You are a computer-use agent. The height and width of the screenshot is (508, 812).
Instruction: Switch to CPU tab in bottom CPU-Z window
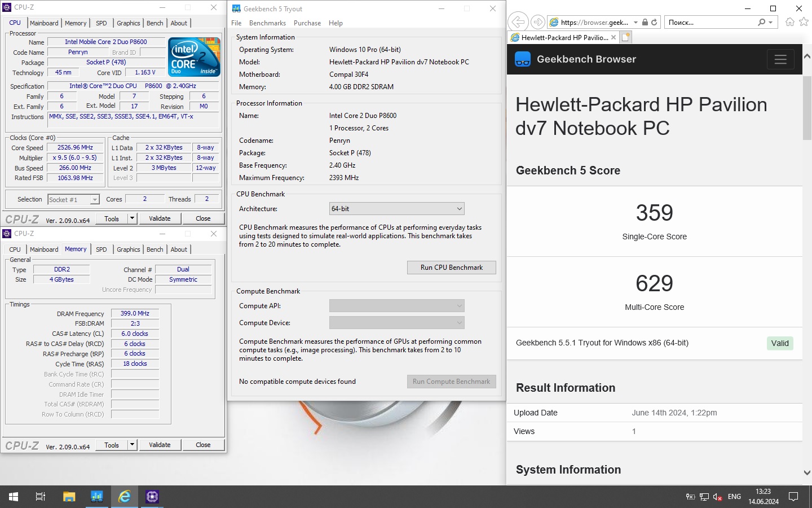coord(15,249)
